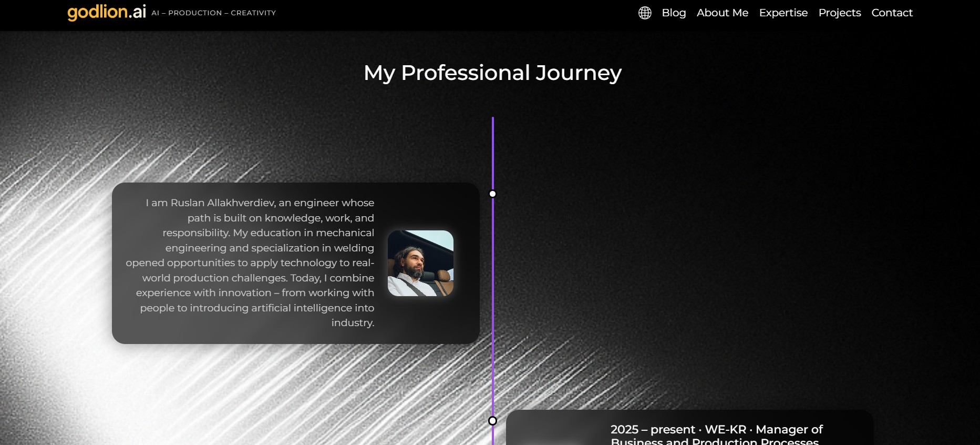Click Ruslan's portrait photo thumbnail
980x445 pixels.
pos(420,263)
